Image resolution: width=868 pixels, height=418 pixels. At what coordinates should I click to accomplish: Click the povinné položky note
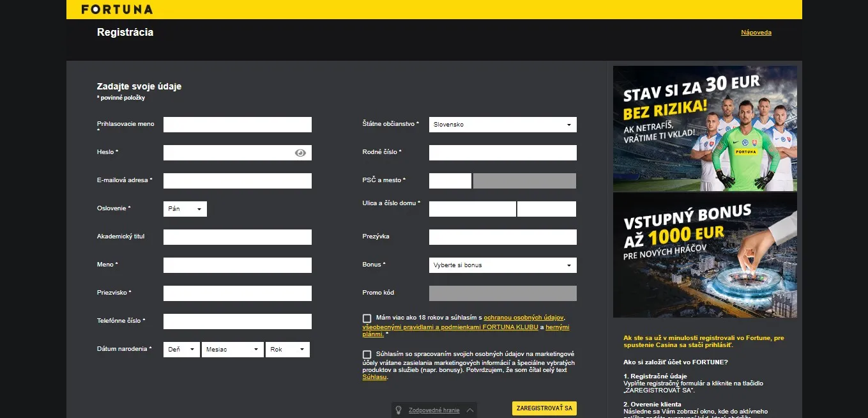point(121,98)
